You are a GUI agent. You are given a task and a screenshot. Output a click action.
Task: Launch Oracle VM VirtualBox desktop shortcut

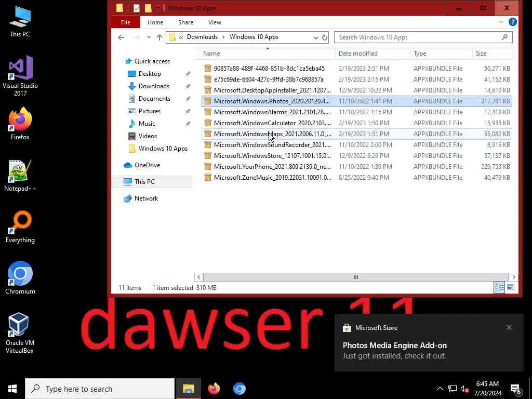point(20,333)
